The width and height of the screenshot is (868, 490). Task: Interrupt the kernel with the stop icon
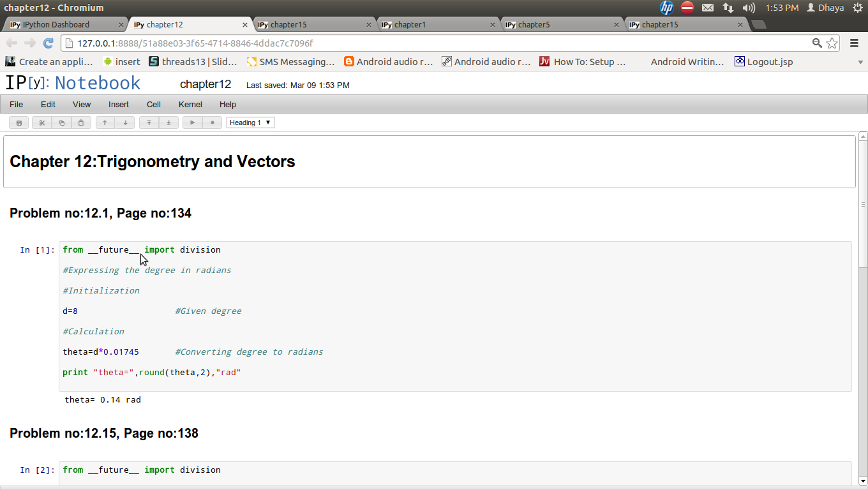click(212, 122)
